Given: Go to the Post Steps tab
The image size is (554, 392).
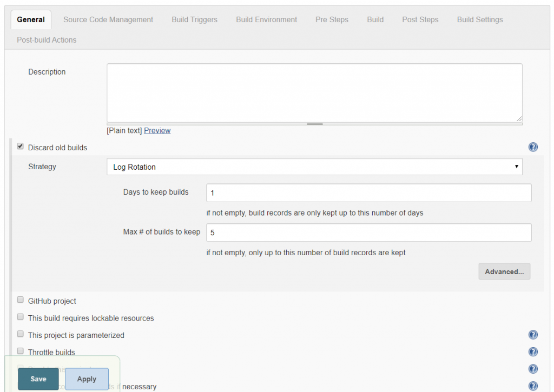Looking at the screenshot, I should (x=420, y=20).
